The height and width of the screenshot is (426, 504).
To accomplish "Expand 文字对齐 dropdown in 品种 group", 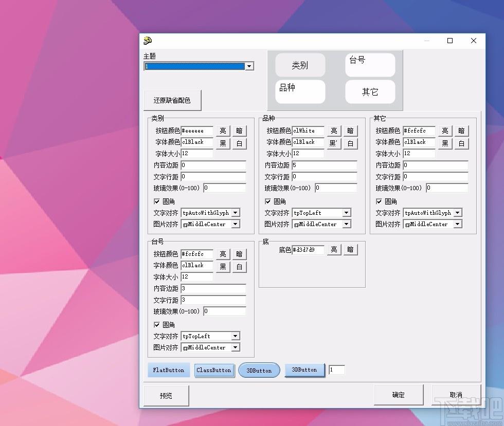I will point(346,213).
